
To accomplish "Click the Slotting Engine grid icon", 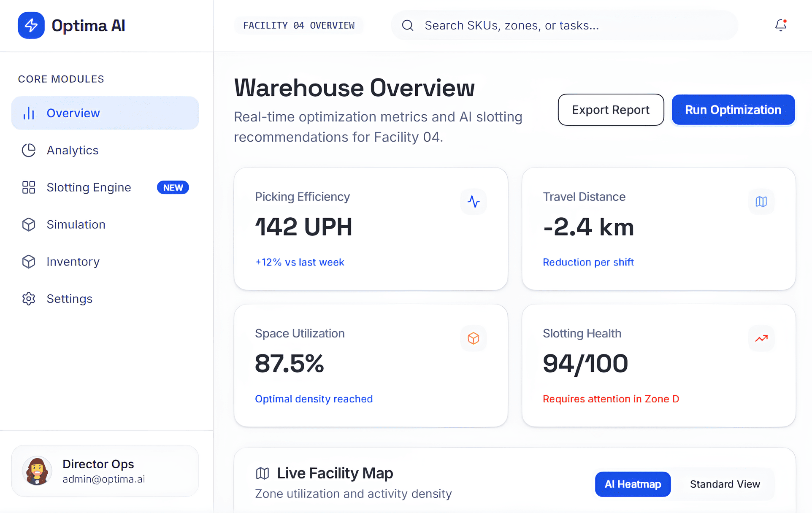I will click(28, 187).
